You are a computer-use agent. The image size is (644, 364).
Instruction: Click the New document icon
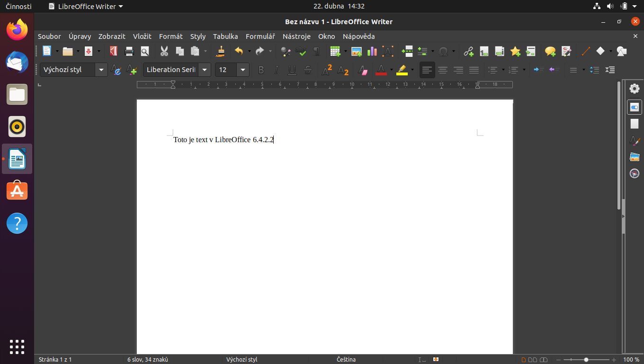46,51
